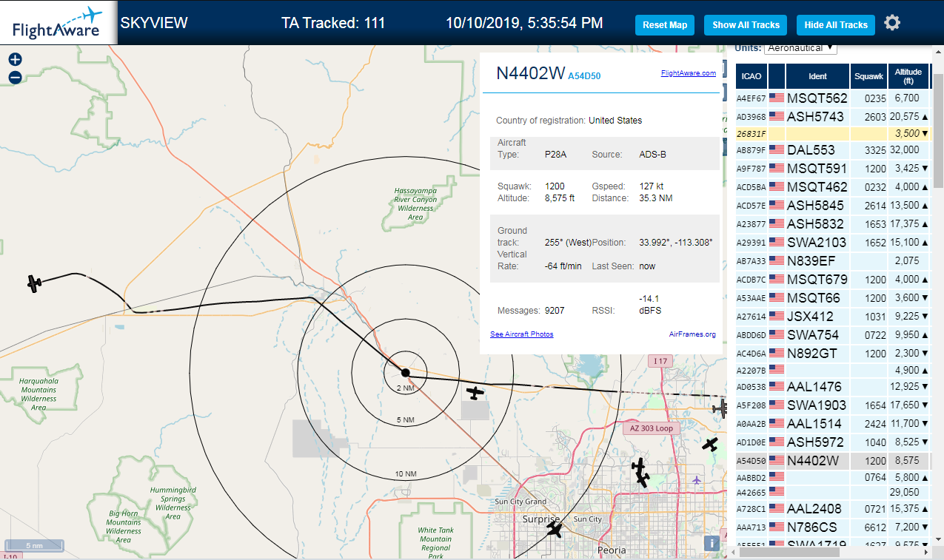Open the Units Aeronautical dropdown
This screenshot has width=944, height=560.
point(800,48)
